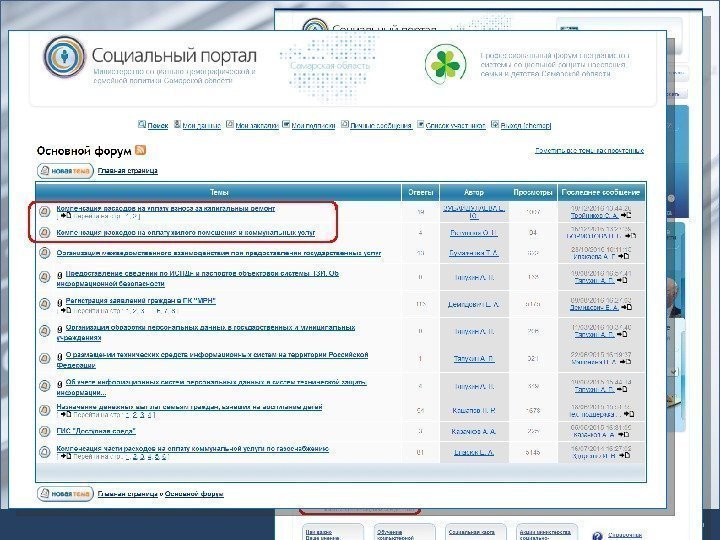The width and height of the screenshot is (720, 540).
Task: Click the Поиск magnifier icon
Action: pyautogui.click(x=142, y=124)
